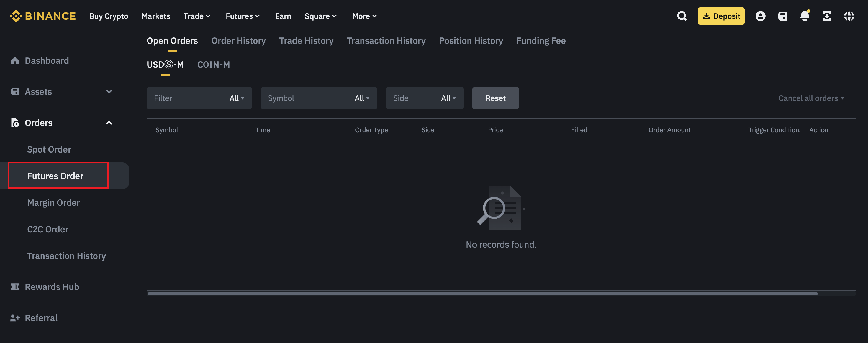
Task: Open the Side All dropdown
Action: pyautogui.click(x=425, y=98)
